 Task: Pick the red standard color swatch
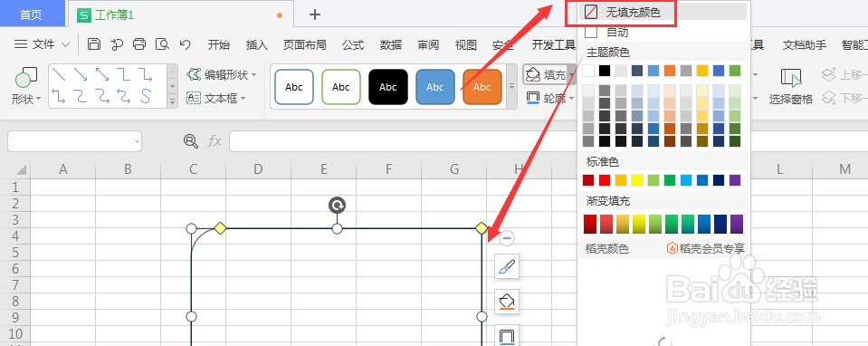click(605, 180)
